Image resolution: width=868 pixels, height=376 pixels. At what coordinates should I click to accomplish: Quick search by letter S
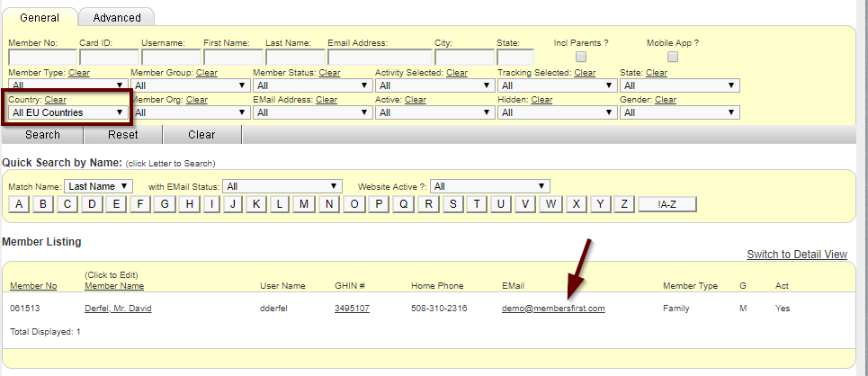(x=452, y=204)
